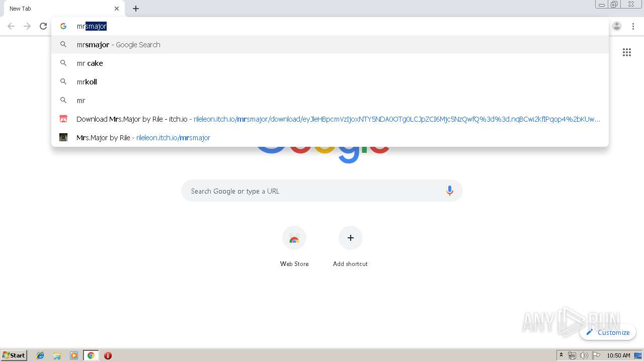Open media player taskbar icon

[74, 355]
